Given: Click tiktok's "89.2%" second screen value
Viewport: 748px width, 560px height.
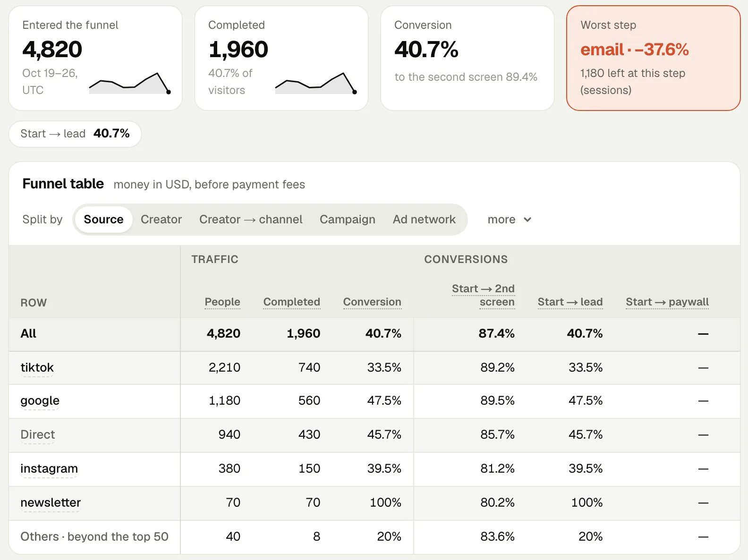Looking at the screenshot, I should [x=498, y=367].
